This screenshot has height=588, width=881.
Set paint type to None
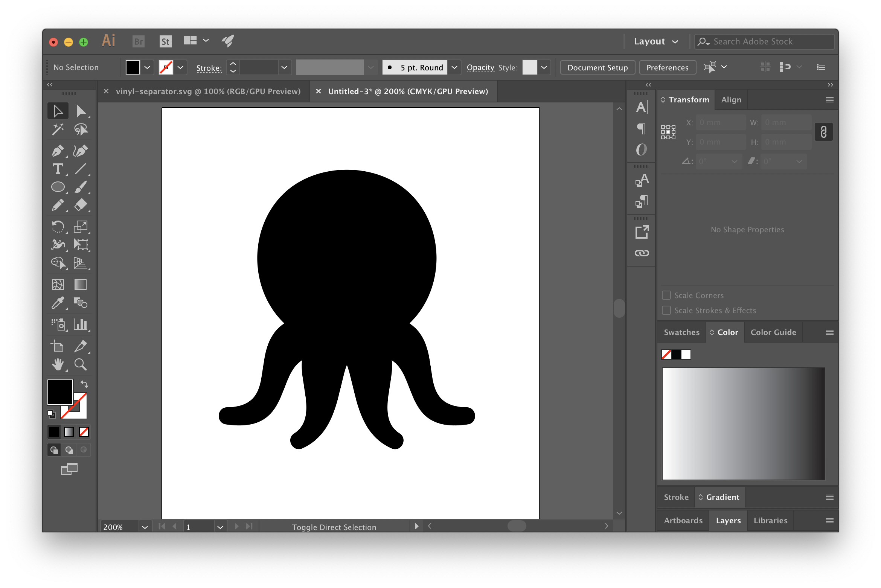(84, 432)
